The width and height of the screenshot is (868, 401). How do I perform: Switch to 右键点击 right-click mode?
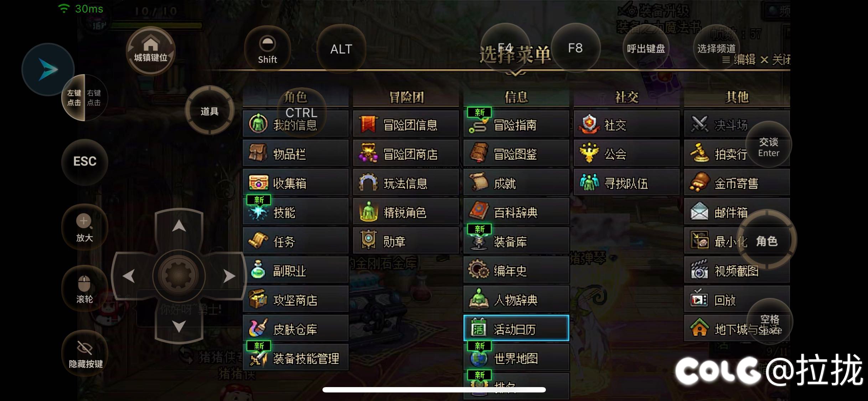coord(95,98)
